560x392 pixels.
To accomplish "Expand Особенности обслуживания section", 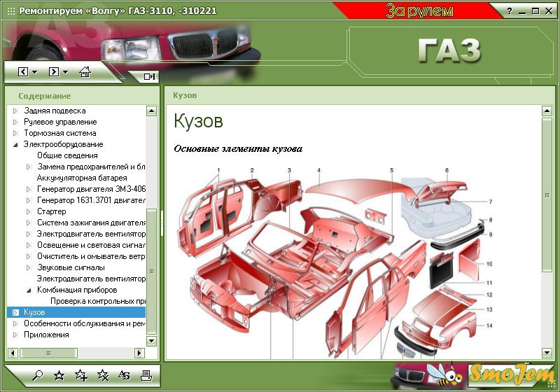I will pyautogui.click(x=15, y=324).
